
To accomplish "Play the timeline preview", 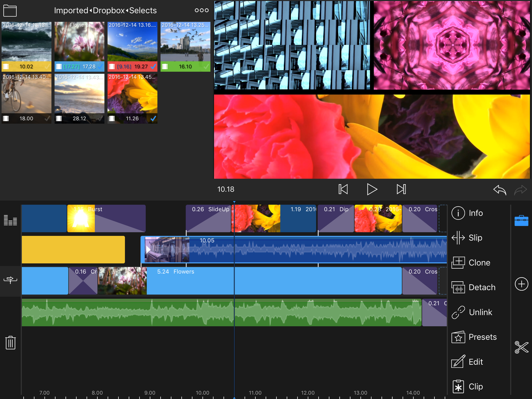I will [372, 189].
